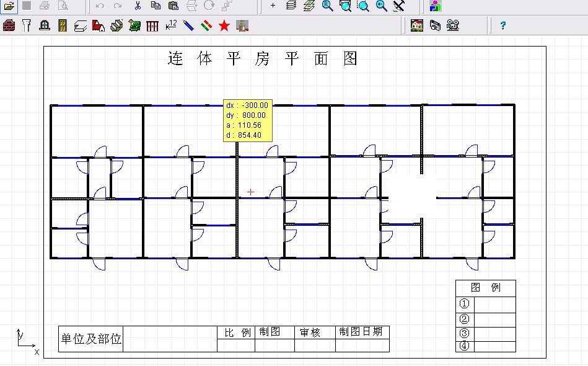The image size is (588, 366).
Task: Activate the dimension measurement tool
Action: pos(170,25)
